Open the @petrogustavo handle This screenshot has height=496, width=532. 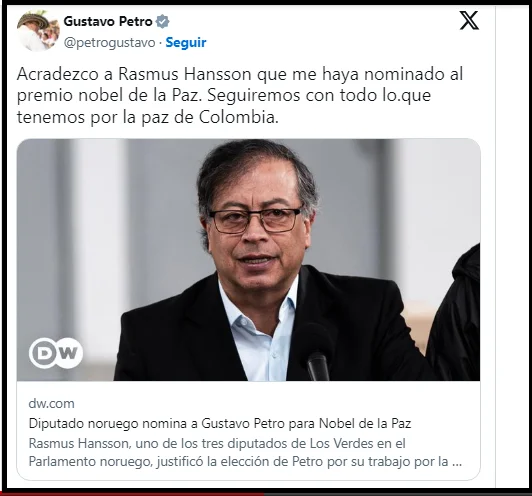pos(109,43)
